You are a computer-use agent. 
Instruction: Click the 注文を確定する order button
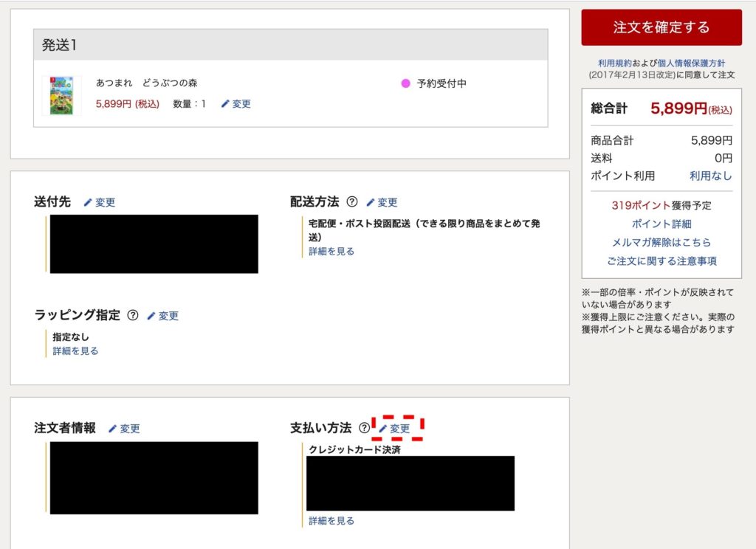point(661,27)
